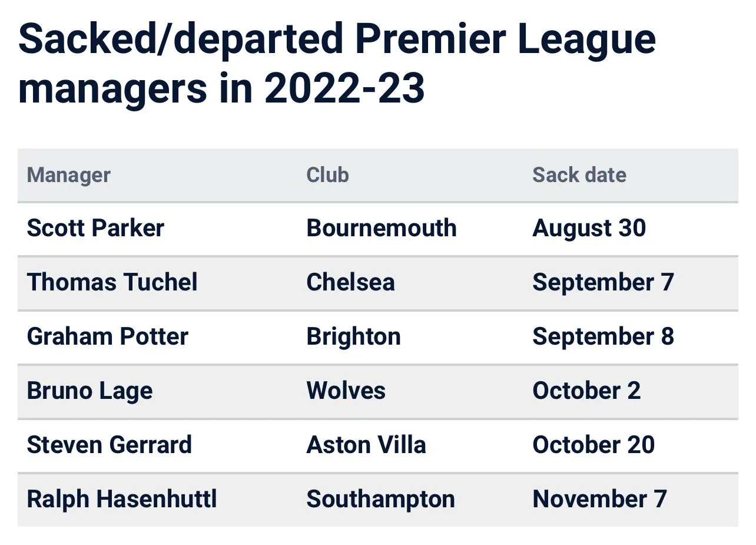Image resolution: width=756 pixels, height=545 pixels.
Task: Click the Wolves club cell
Action: point(346,391)
